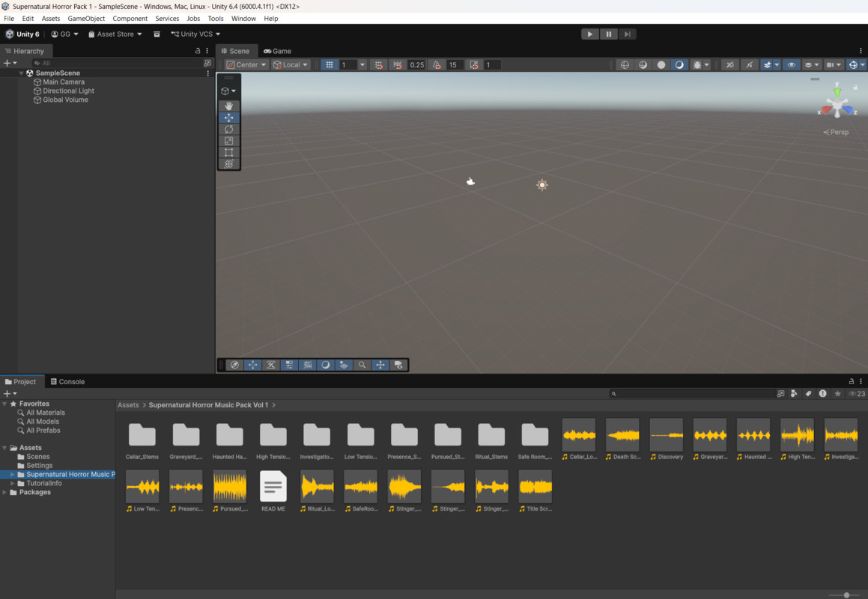Viewport: 868px width, 599px height.
Task: Collapse the SampleScene tree expander
Action: [21, 73]
